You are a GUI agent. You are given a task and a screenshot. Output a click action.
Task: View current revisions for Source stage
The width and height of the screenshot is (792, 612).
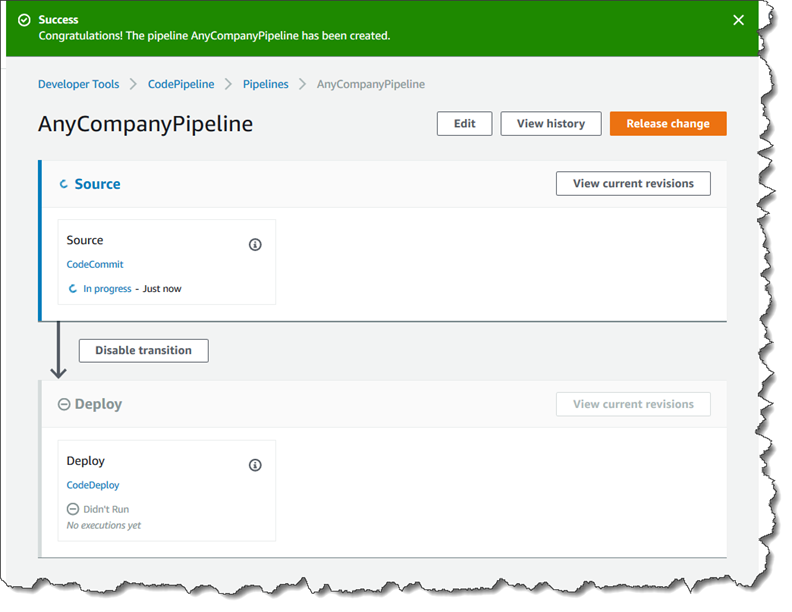click(x=633, y=184)
